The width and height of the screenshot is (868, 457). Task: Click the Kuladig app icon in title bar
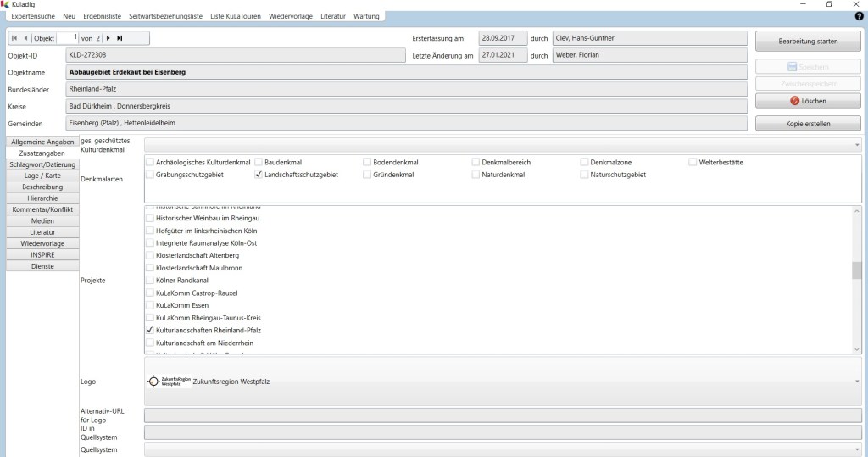coord(5,4)
